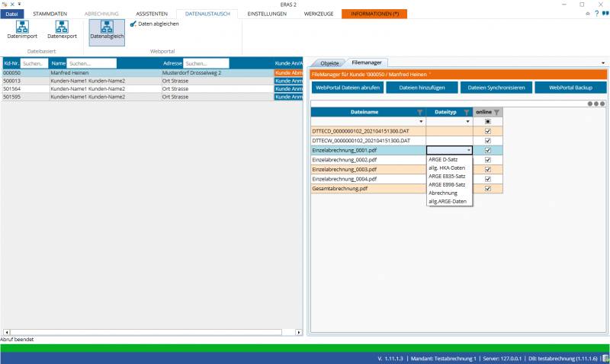Open the Dateiname filter row dropdown
Viewport: 610px width, 364px height.
coord(421,122)
